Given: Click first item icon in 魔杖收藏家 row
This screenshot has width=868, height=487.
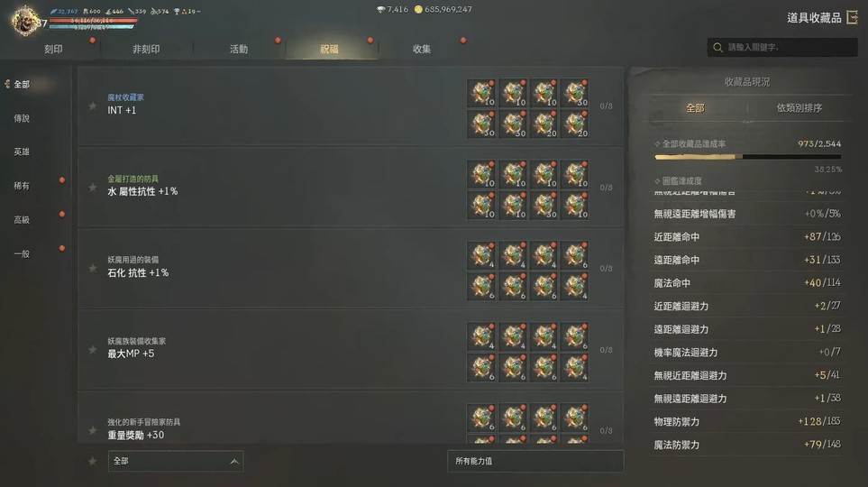Looking at the screenshot, I should (481, 93).
